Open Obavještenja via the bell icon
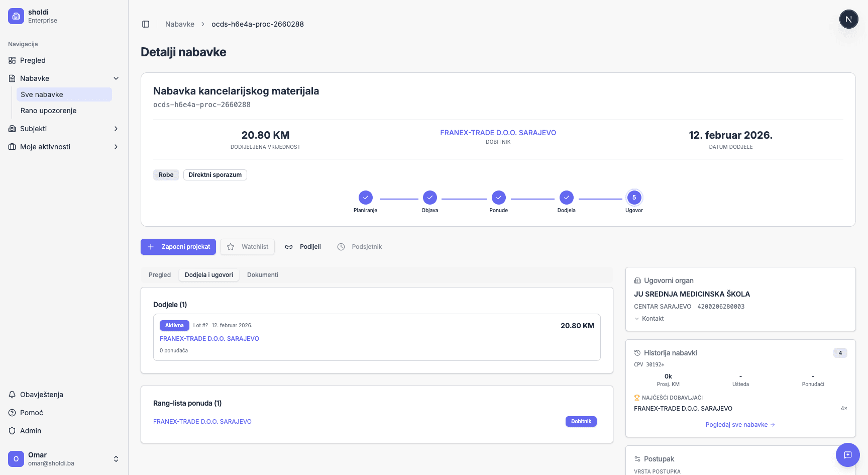The height and width of the screenshot is (475, 868). coord(12,395)
